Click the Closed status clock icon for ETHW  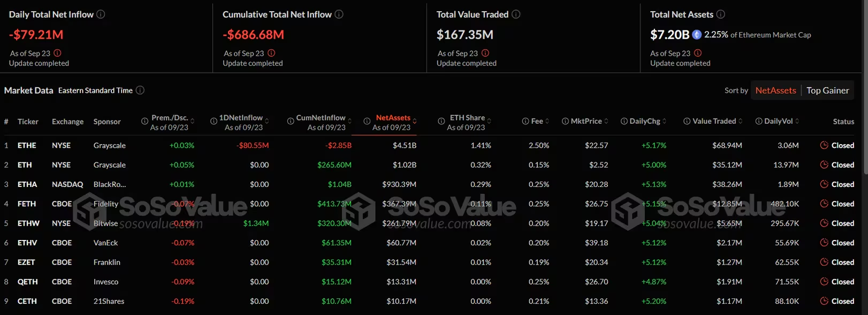click(x=824, y=223)
